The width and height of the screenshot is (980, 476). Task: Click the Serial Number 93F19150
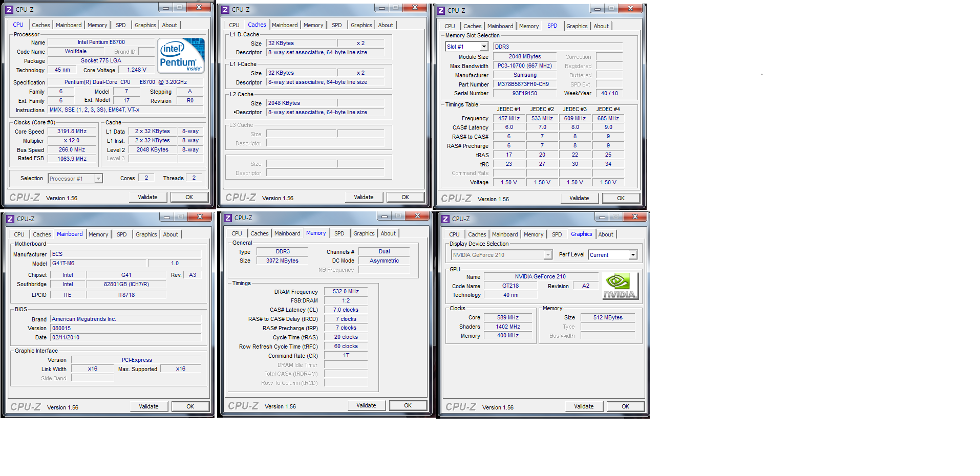(525, 94)
